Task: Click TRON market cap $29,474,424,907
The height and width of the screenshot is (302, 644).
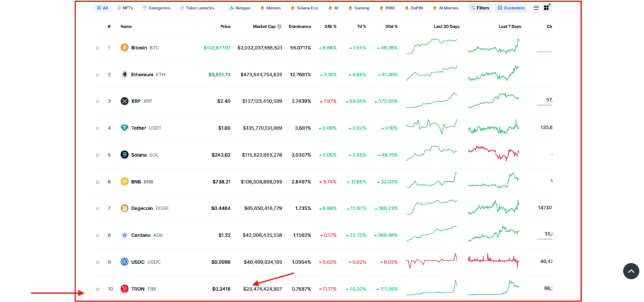Action: coord(262,289)
